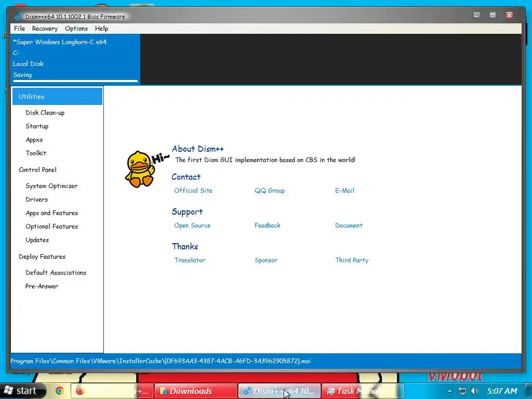
Task: Open the Toolkit page
Action: [36, 153]
